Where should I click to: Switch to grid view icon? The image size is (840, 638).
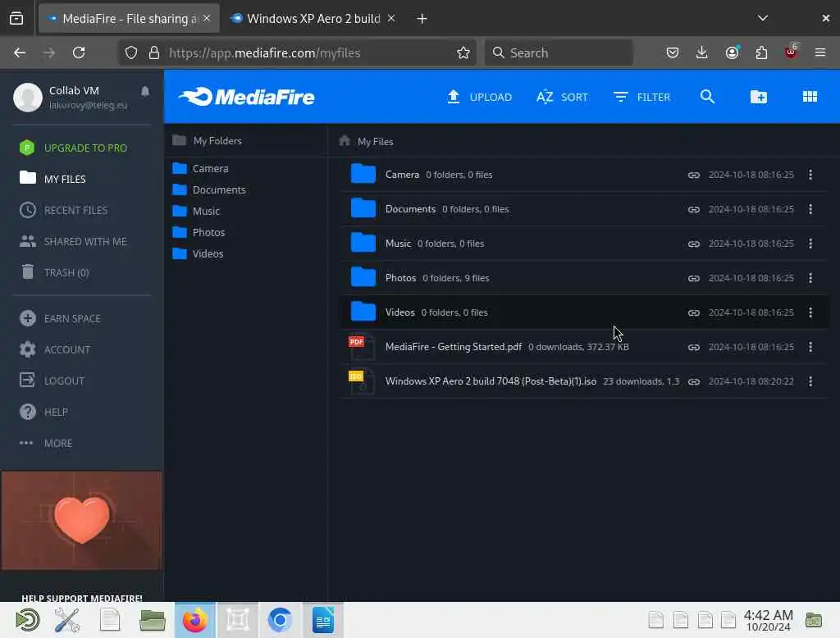[810, 97]
